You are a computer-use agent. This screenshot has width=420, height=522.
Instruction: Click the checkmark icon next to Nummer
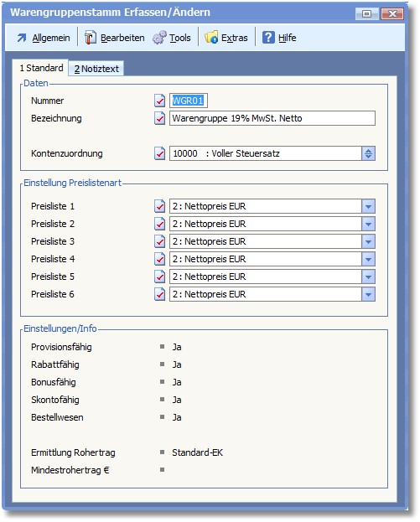pyautogui.click(x=159, y=101)
